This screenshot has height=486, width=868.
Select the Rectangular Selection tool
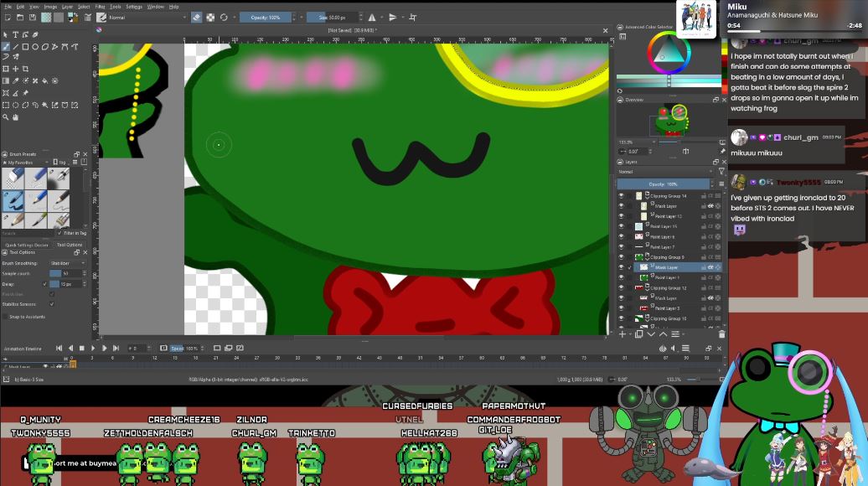(x=6, y=106)
